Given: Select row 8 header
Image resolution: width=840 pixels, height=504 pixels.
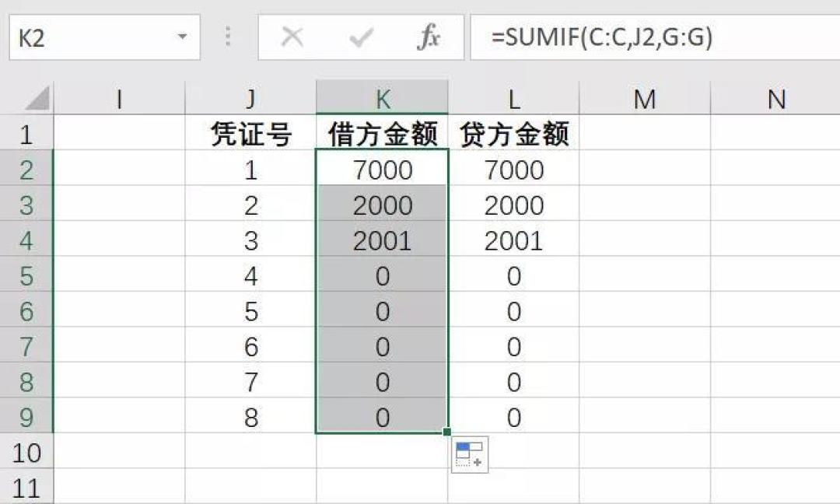Looking at the screenshot, I should coord(26,380).
